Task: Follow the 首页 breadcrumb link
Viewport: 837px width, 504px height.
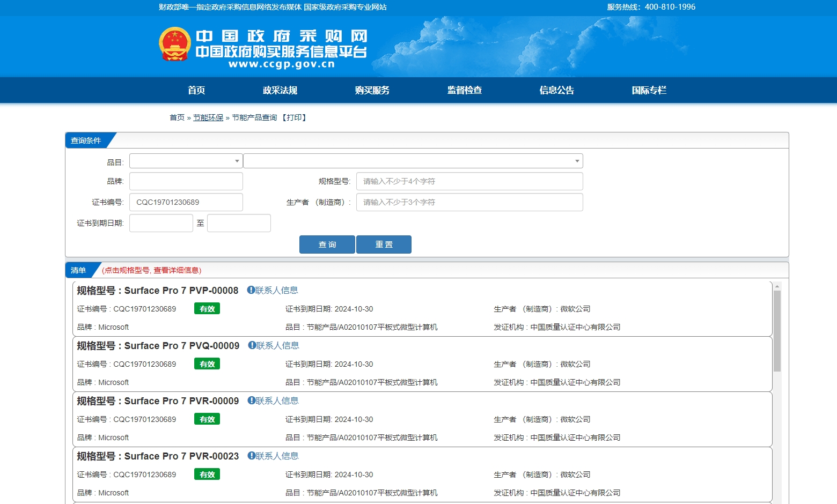Action: tap(177, 117)
